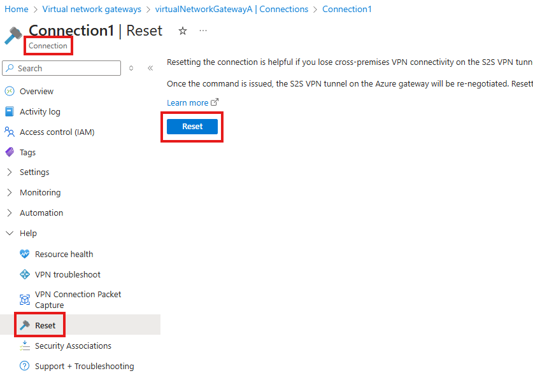This screenshot has width=533, height=392.
Task: Click the Overview icon
Action: pos(10,91)
